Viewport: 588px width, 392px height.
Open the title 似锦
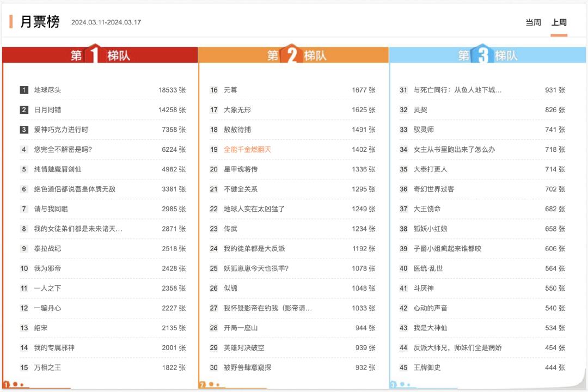[230, 288]
